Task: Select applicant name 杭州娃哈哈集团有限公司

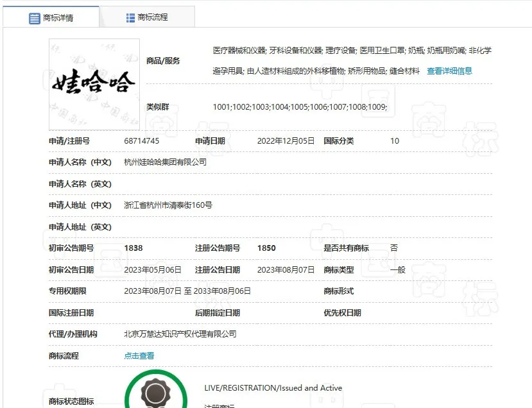Action: pyautogui.click(x=165, y=162)
